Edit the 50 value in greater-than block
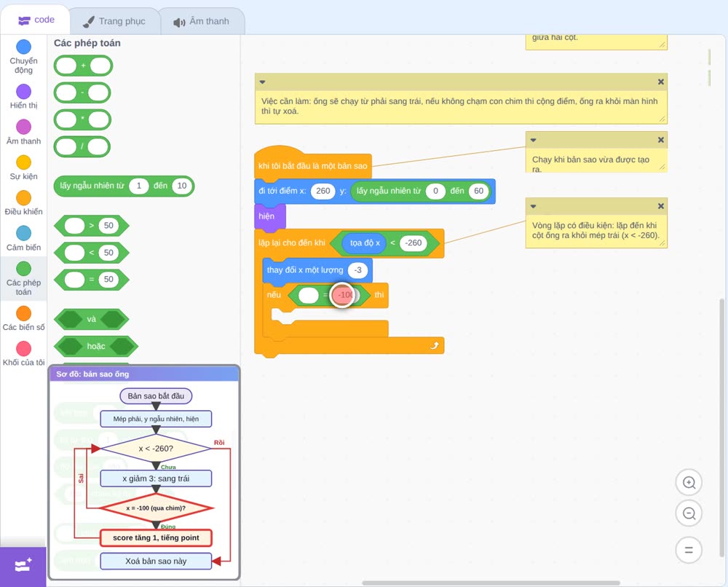 click(x=108, y=226)
